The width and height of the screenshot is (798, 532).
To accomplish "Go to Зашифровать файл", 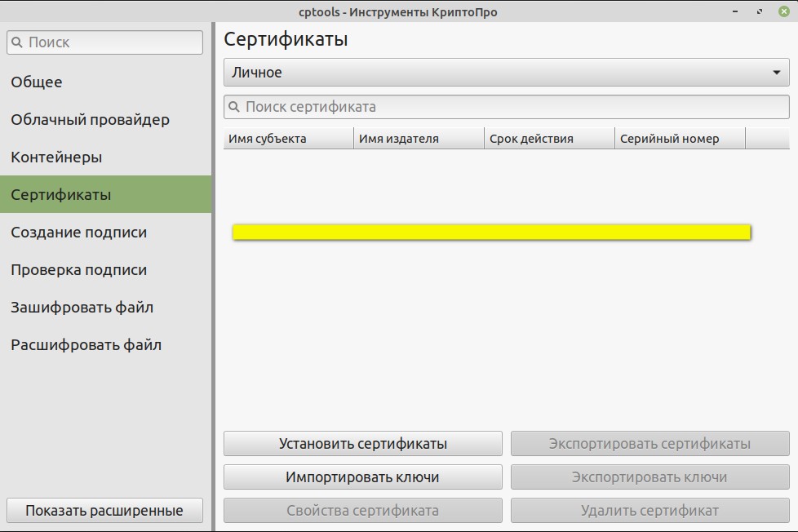I will point(105,308).
